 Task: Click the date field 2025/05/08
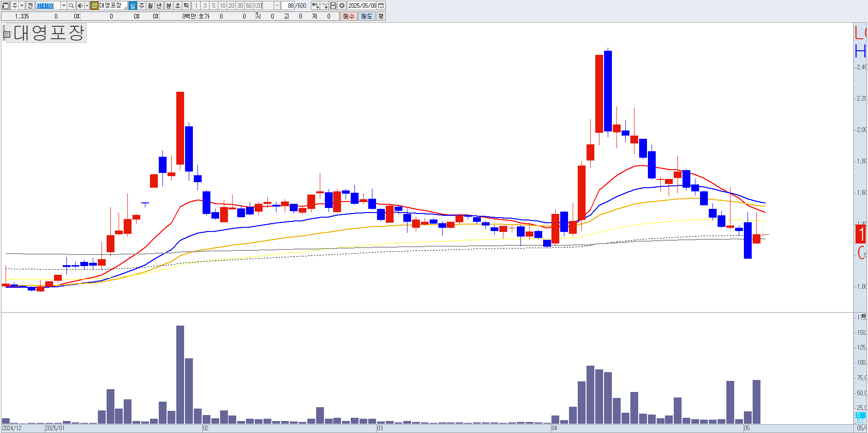click(362, 6)
